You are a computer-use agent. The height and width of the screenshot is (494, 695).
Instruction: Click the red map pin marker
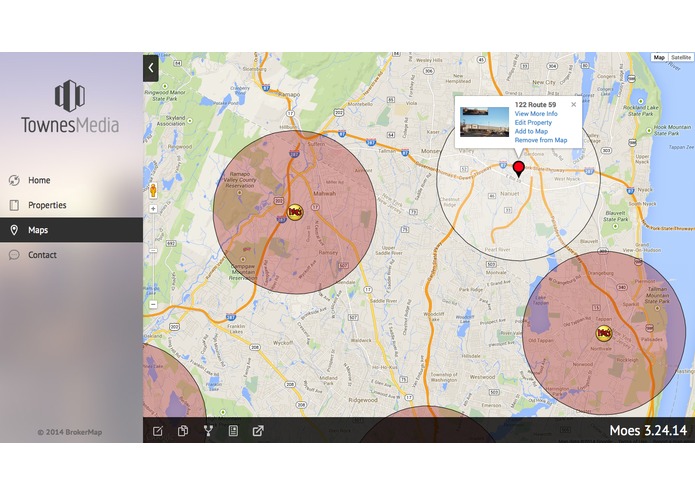pos(519,169)
